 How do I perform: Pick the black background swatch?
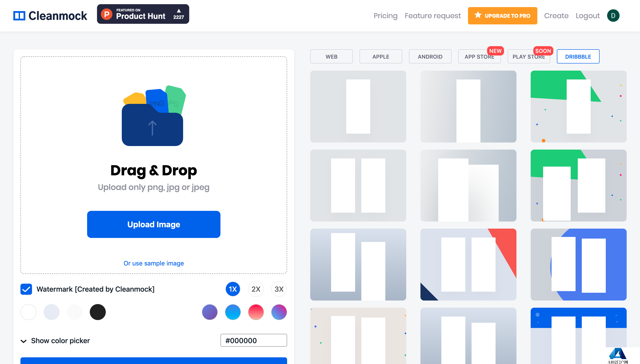click(x=98, y=312)
